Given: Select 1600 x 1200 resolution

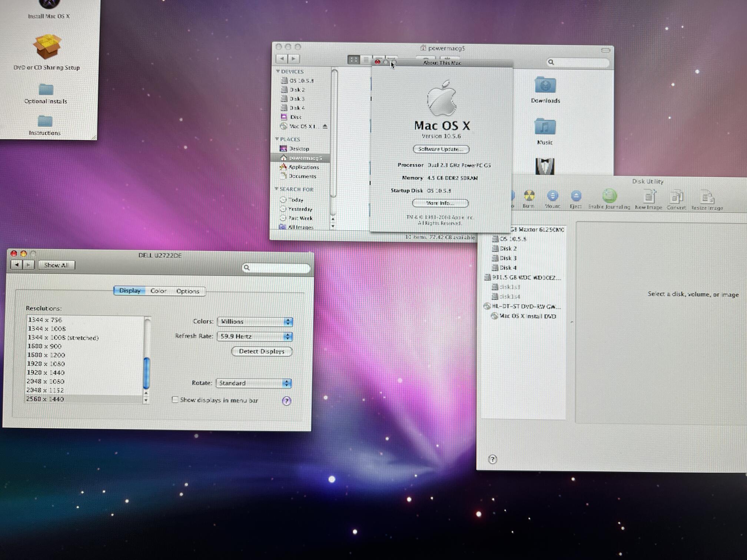Looking at the screenshot, I should click(x=84, y=355).
